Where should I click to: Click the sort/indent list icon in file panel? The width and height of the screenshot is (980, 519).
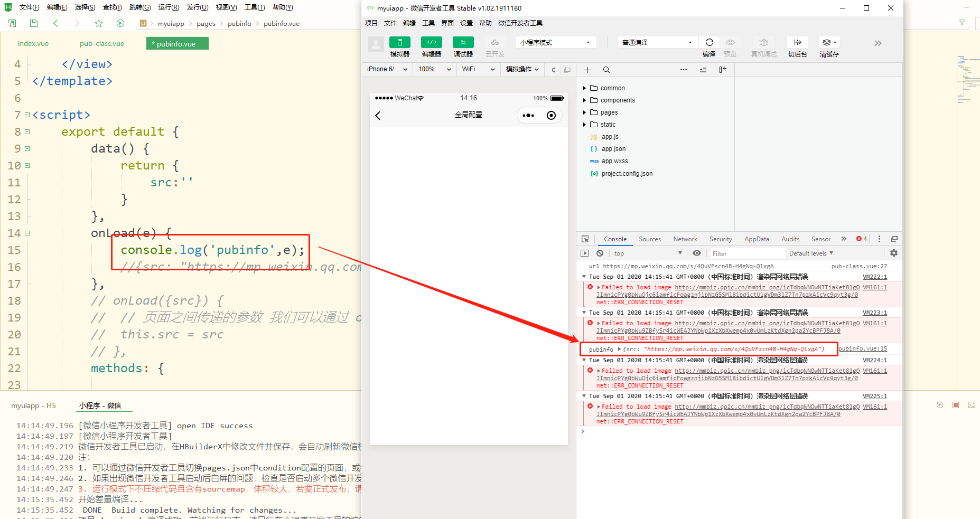click(703, 70)
